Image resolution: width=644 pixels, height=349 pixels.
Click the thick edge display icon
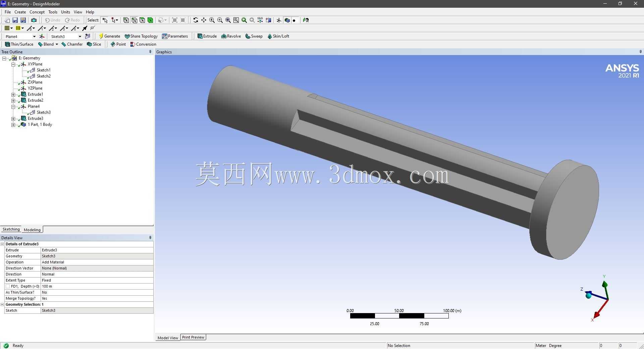click(x=85, y=28)
